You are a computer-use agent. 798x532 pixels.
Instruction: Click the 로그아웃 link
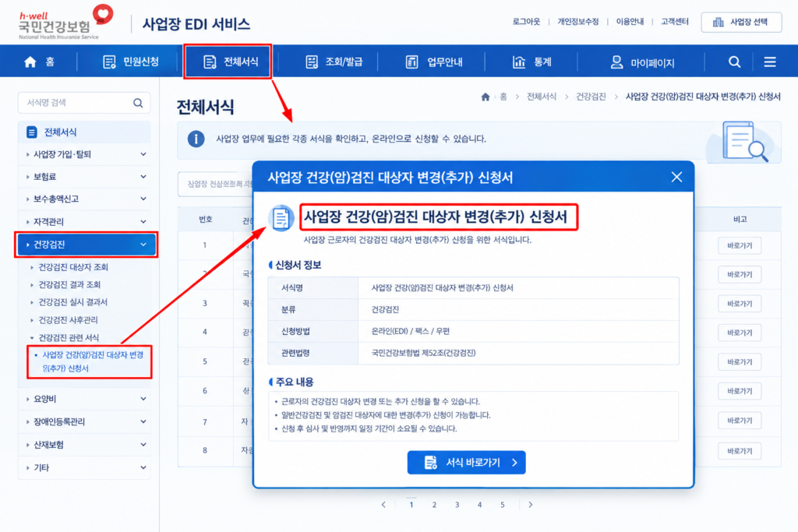pyautogui.click(x=526, y=21)
